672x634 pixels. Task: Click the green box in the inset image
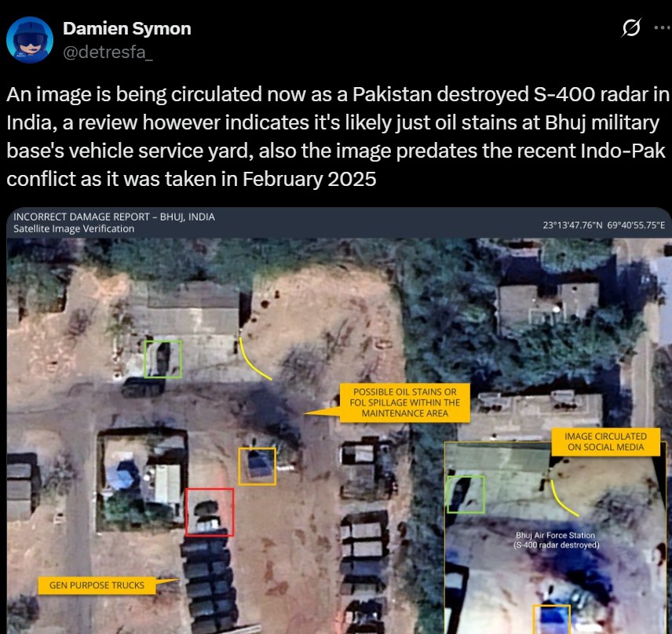(x=466, y=494)
